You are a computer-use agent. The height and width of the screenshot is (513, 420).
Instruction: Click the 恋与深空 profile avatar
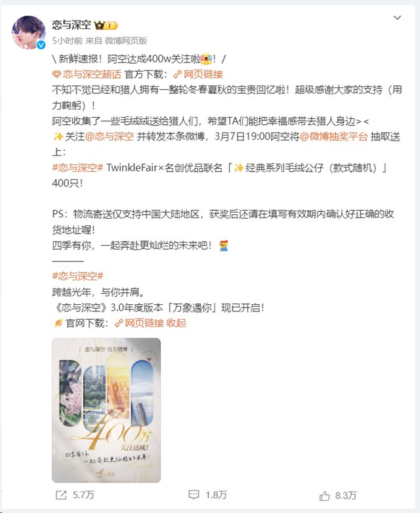(29, 32)
